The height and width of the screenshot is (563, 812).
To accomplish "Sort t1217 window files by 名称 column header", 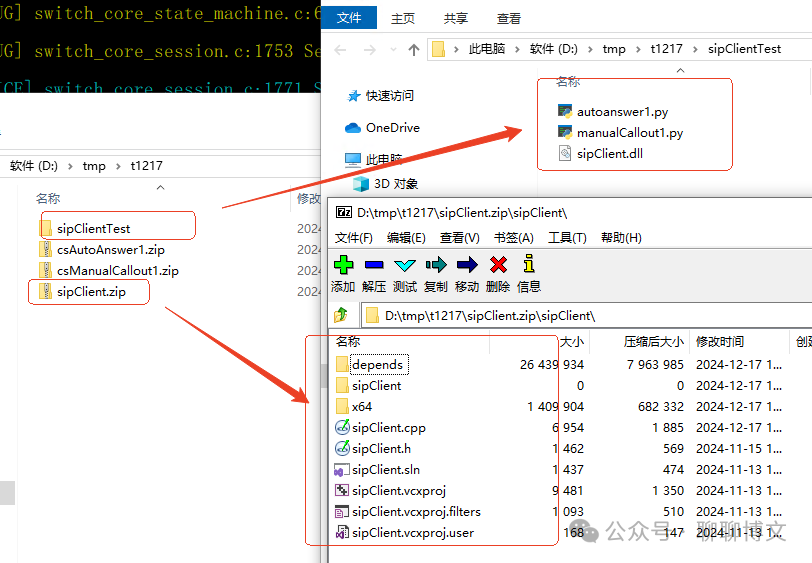I will pyautogui.click(x=48, y=198).
